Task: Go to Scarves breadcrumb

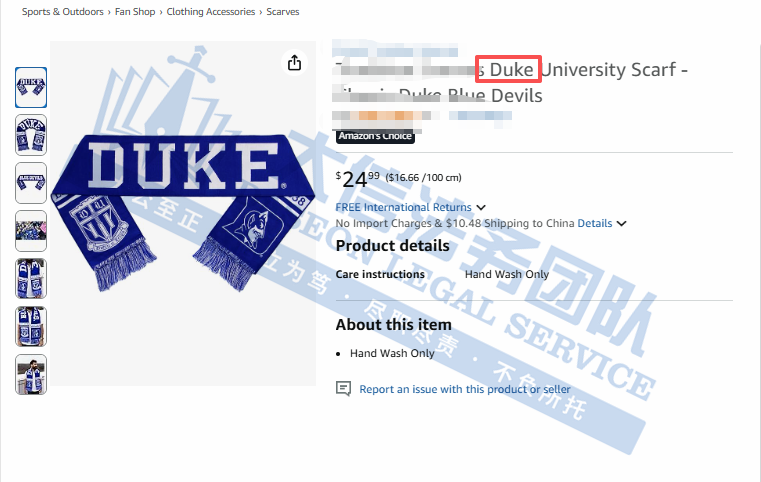Action: coord(282,12)
